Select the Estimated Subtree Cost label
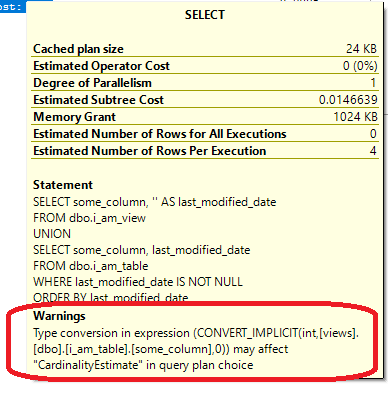Screen dimensions: 388x393 98,100
